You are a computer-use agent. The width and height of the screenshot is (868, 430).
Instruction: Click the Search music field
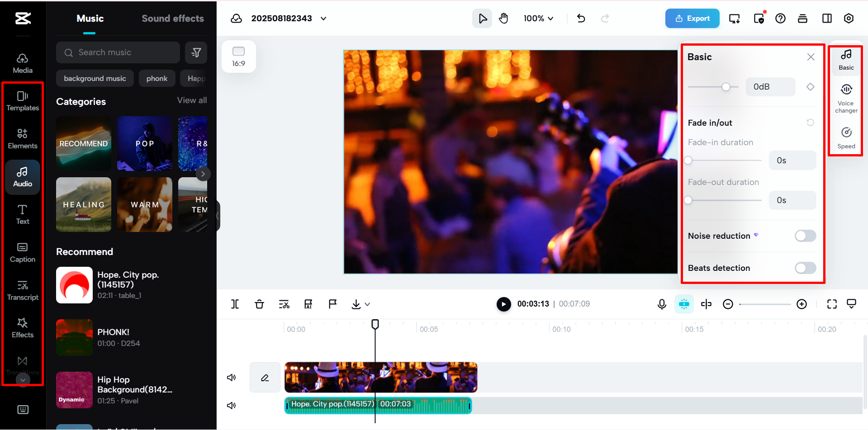click(118, 52)
